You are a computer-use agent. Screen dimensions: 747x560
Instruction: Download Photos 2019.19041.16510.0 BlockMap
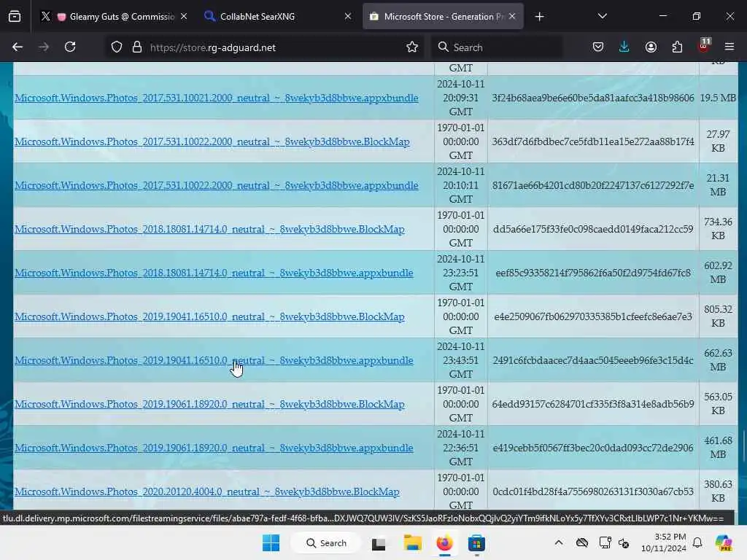pyautogui.click(x=209, y=317)
